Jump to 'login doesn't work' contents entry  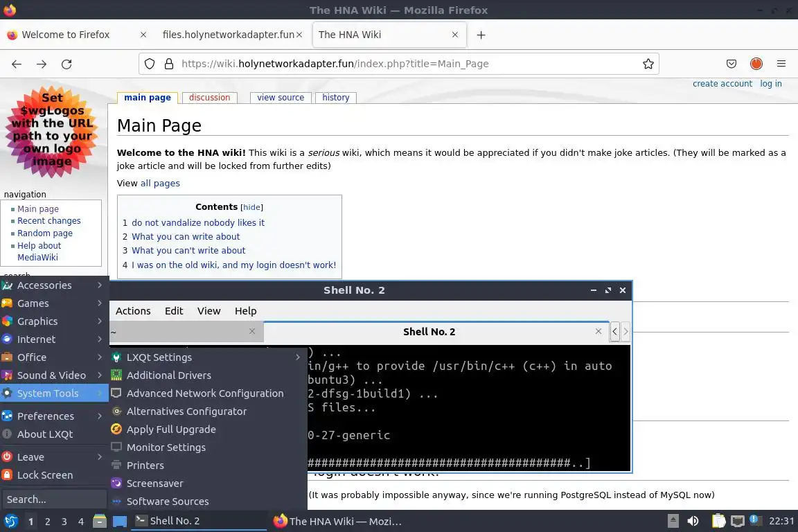coord(233,265)
